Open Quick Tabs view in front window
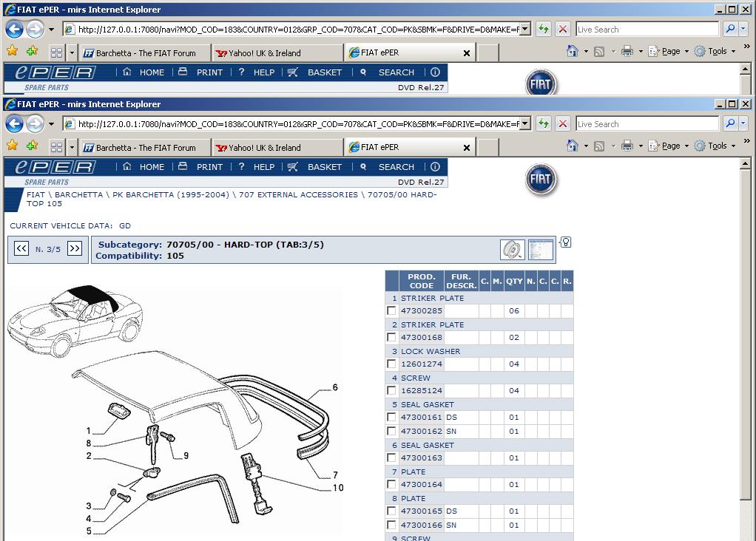The height and width of the screenshot is (541, 756). 56,147
